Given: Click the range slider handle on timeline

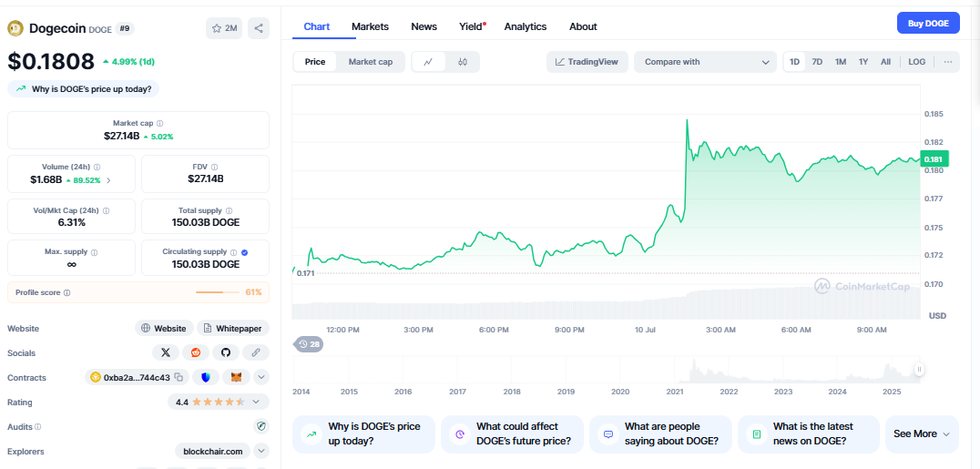Looking at the screenshot, I should point(919,370).
